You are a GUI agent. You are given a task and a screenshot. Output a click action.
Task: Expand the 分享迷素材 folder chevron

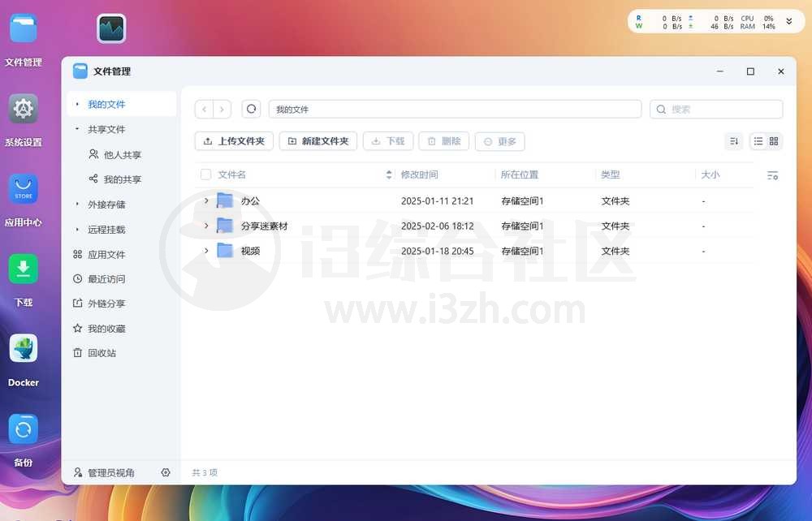click(x=205, y=226)
